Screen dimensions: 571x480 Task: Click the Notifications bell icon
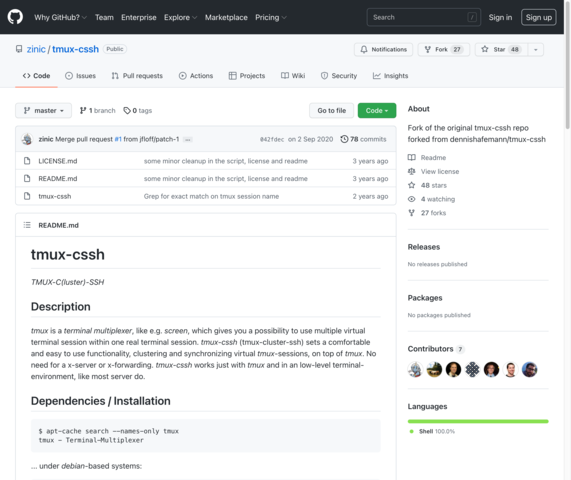pyautogui.click(x=363, y=50)
